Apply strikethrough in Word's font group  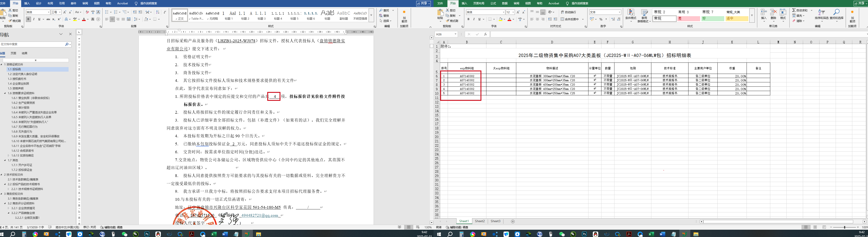click(x=49, y=19)
